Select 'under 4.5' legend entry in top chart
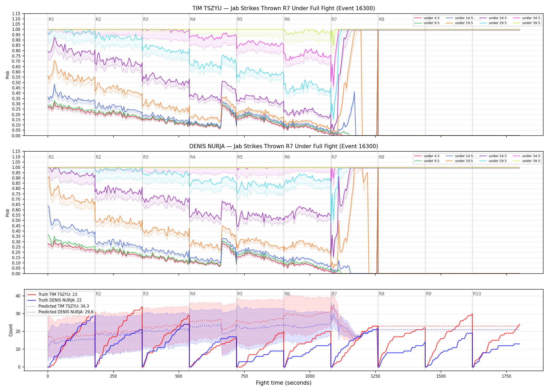The image size is (549, 392). point(427,18)
